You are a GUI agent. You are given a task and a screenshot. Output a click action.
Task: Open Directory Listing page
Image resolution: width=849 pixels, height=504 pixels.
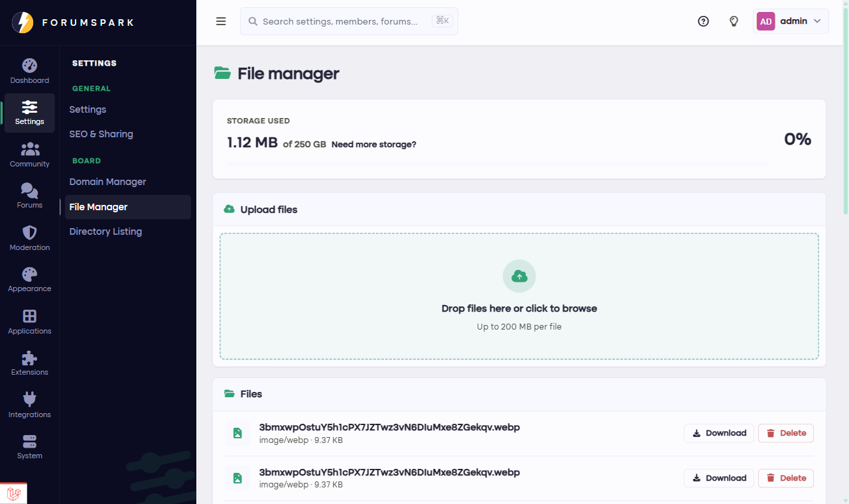coord(105,231)
